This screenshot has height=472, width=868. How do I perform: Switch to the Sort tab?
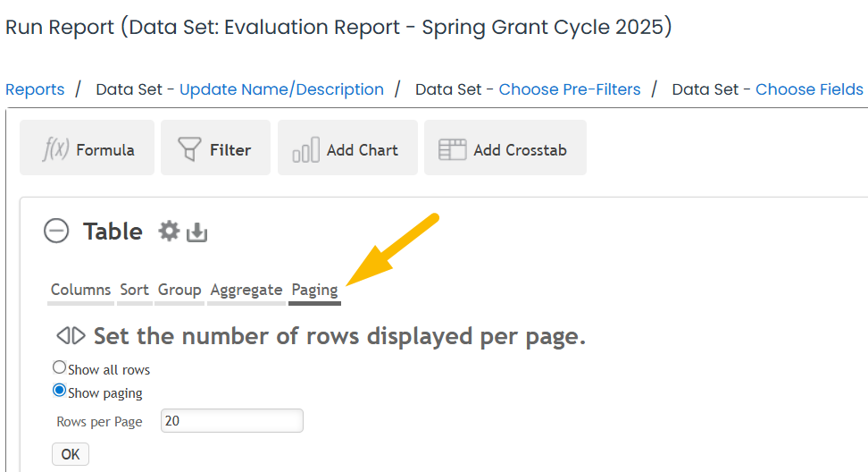click(135, 291)
